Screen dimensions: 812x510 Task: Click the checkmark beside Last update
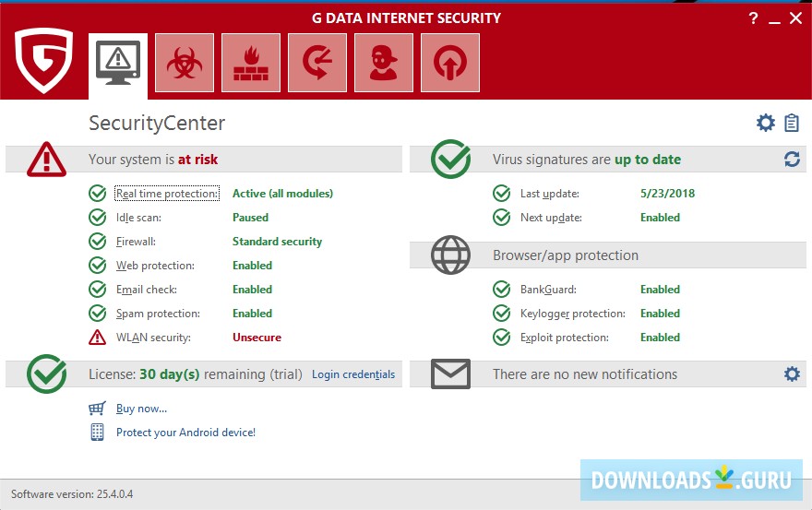(x=501, y=193)
